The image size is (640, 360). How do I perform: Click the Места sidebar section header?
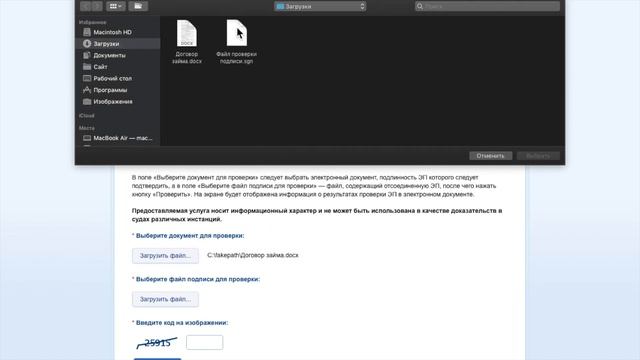tap(87, 128)
